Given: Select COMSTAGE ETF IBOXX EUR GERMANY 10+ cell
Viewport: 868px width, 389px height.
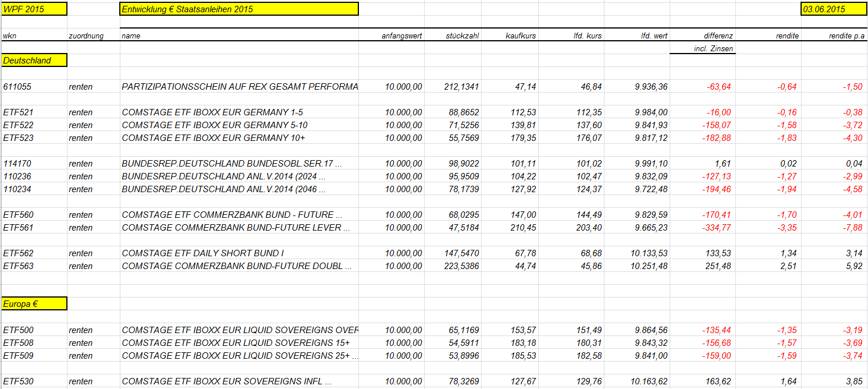Looking at the screenshot, I should (239, 138).
